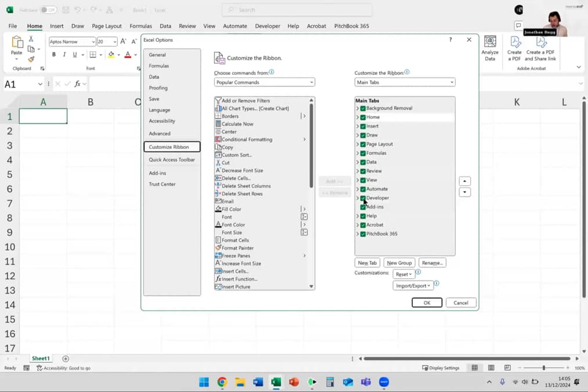
Task: Click the Format Painter brush in ribbon
Action: coord(31,59)
